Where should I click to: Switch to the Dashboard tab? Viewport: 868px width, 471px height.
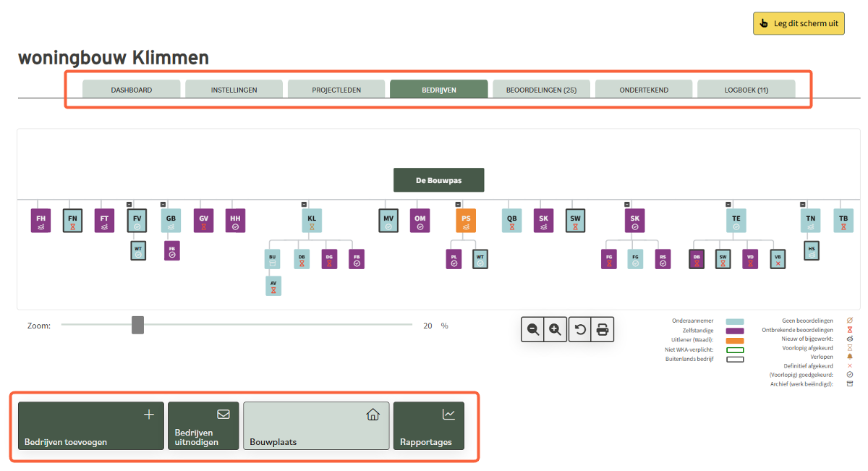click(131, 90)
